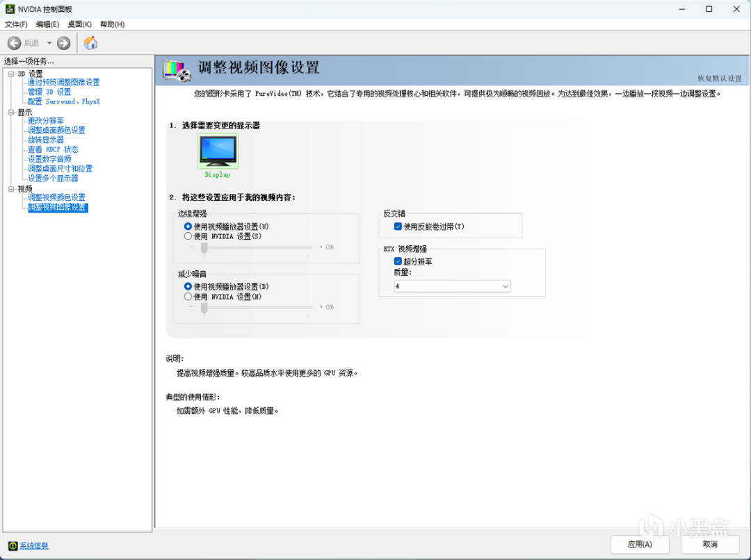Minimize the NVIDIA control panel window
The image size is (751, 560).
coord(681,9)
